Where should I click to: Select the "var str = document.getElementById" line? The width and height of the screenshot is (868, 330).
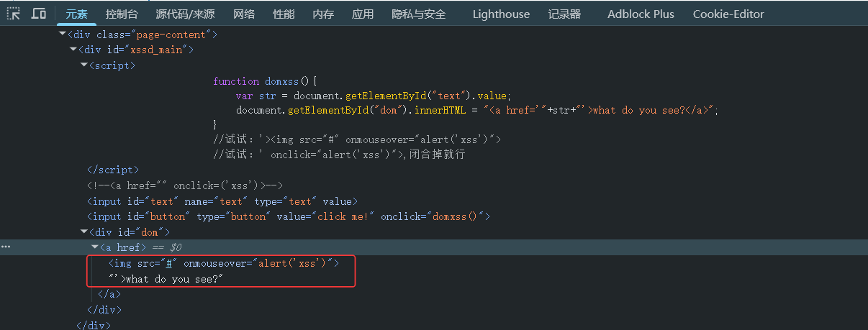click(373, 96)
